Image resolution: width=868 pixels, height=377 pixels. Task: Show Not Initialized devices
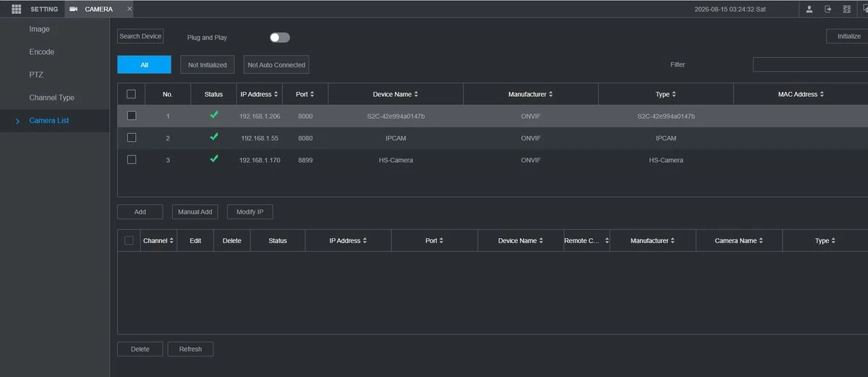click(208, 64)
